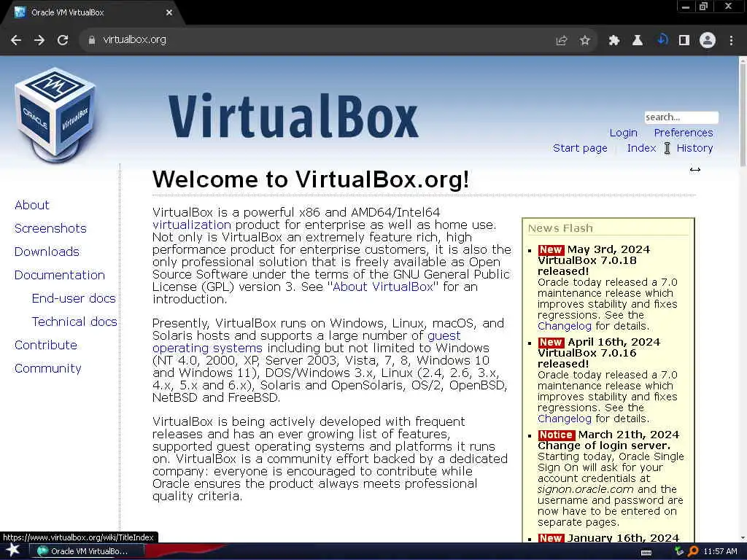The width and height of the screenshot is (747, 560).
Task: Open Documentation in the sidebar
Action: [x=60, y=275]
